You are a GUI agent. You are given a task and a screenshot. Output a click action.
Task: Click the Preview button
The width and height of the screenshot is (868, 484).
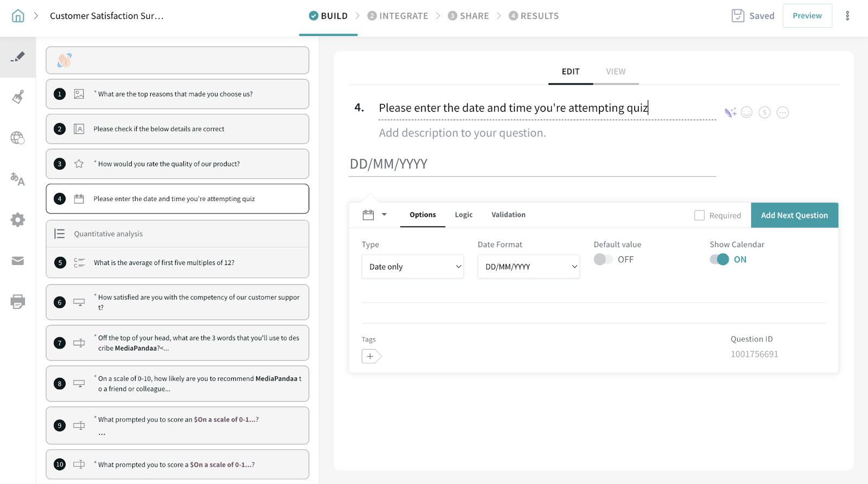[x=807, y=16]
